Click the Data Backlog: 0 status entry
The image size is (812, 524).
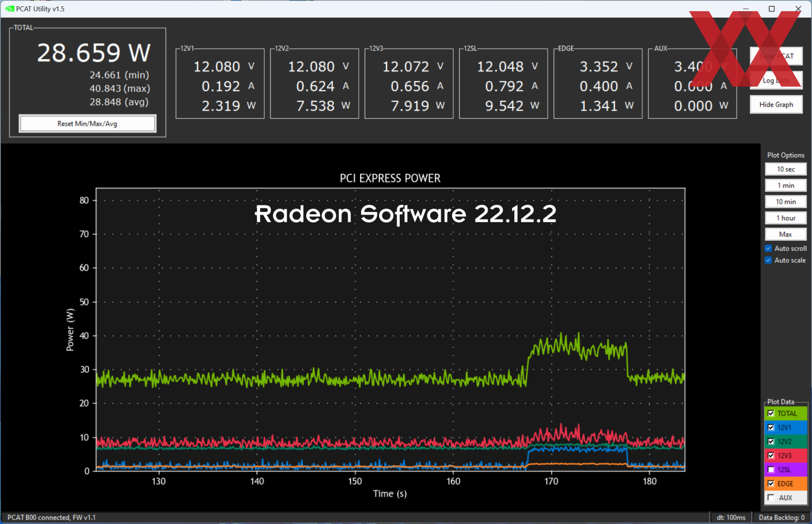click(782, 517)
